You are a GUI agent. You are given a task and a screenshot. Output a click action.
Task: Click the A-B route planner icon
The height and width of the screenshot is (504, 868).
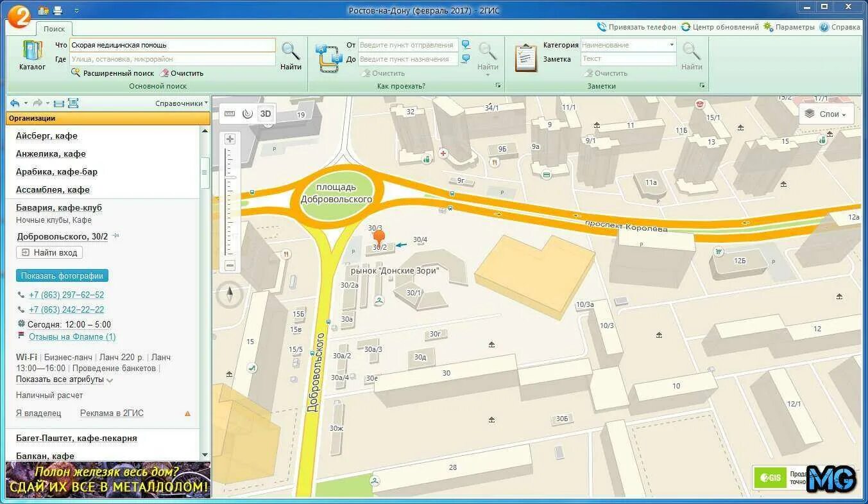pos(328,58)
